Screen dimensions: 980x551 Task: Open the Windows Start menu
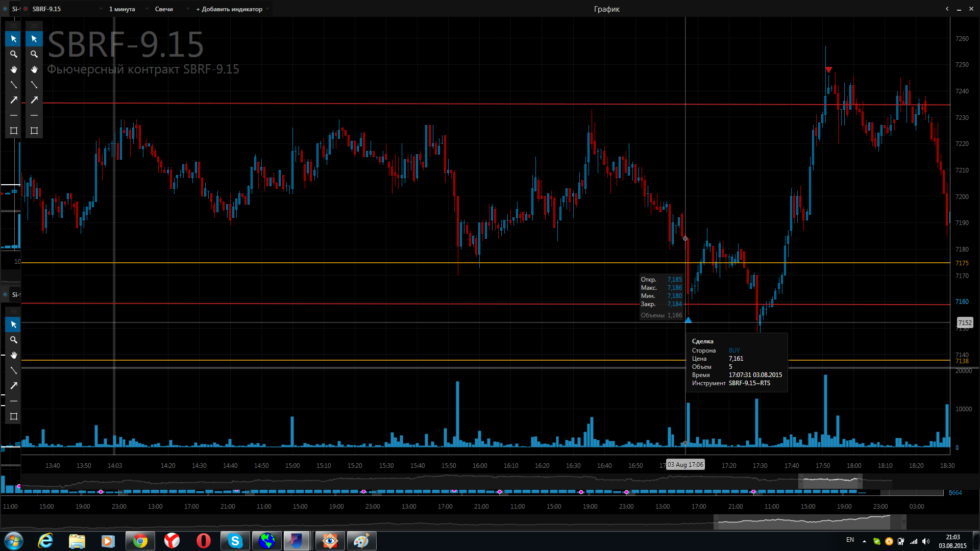point(14,541)
